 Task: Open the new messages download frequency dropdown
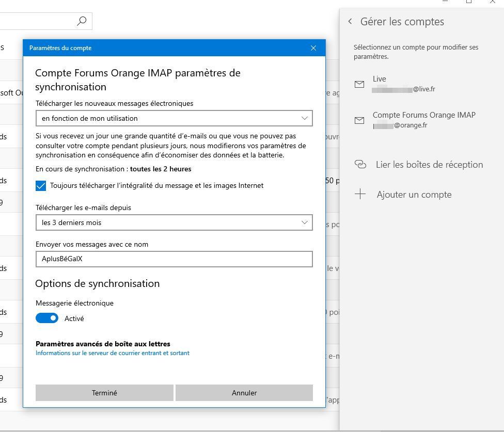tap(174, 118)
